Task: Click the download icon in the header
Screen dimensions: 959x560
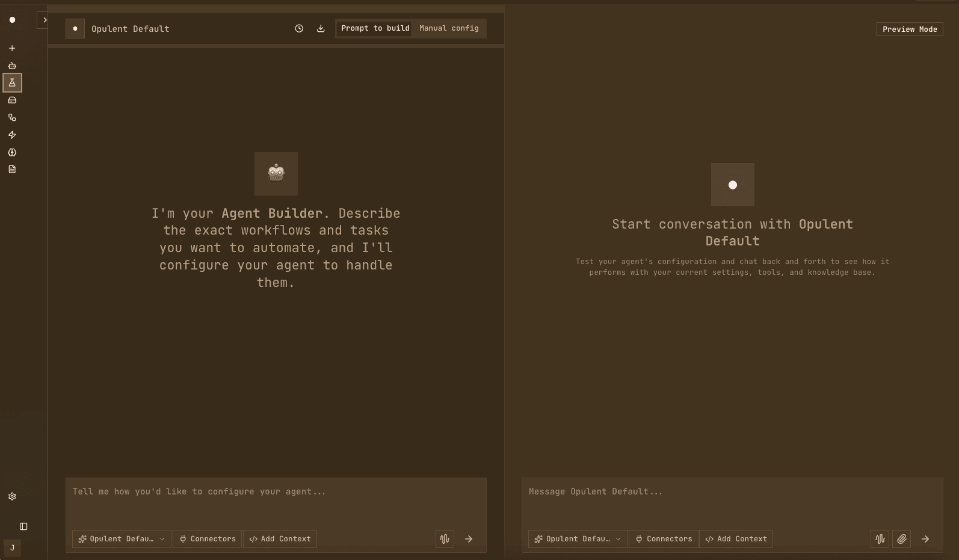Action: (321, 28)
